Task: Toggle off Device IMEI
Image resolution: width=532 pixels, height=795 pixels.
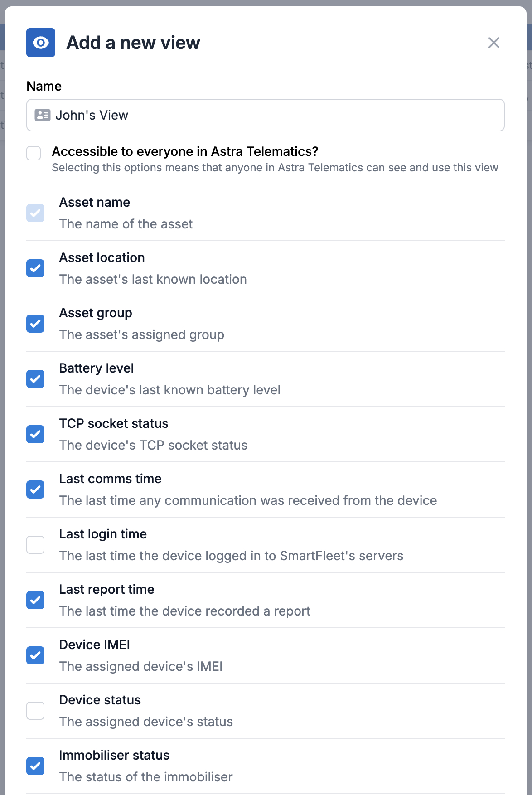Action: click(x=35, y=655)
